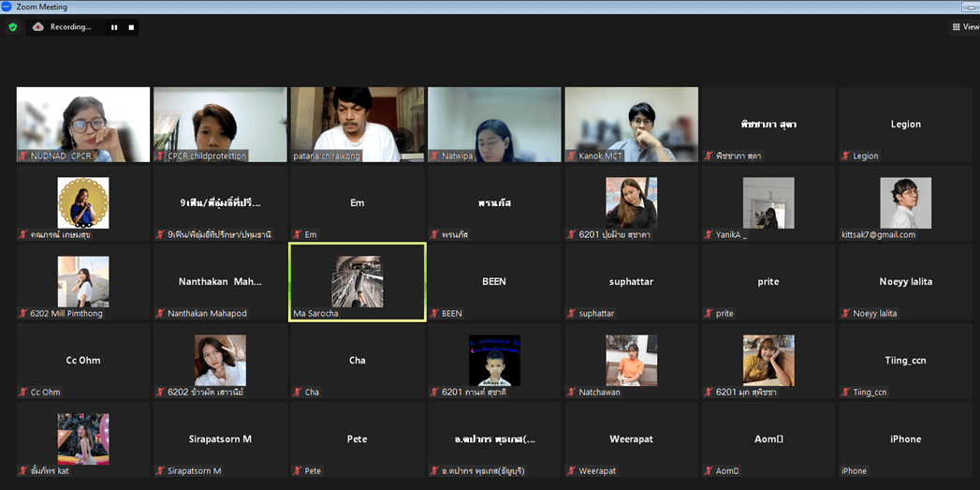
Task: Click the Natwipa participant video
Action: click(494, 124)
